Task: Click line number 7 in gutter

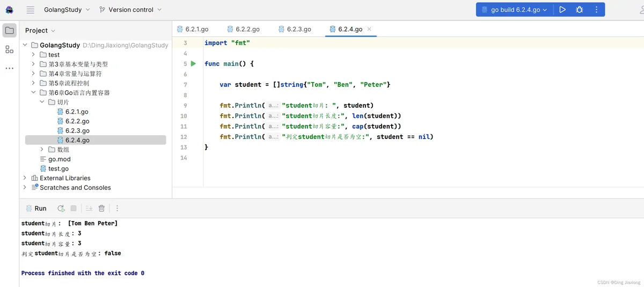Action: pos(185,85)
